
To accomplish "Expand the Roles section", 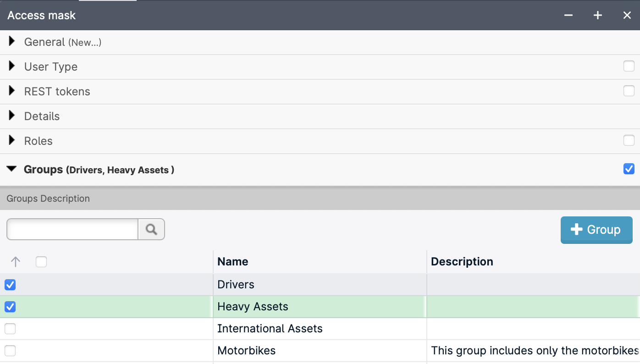I will tap(12, 141).
